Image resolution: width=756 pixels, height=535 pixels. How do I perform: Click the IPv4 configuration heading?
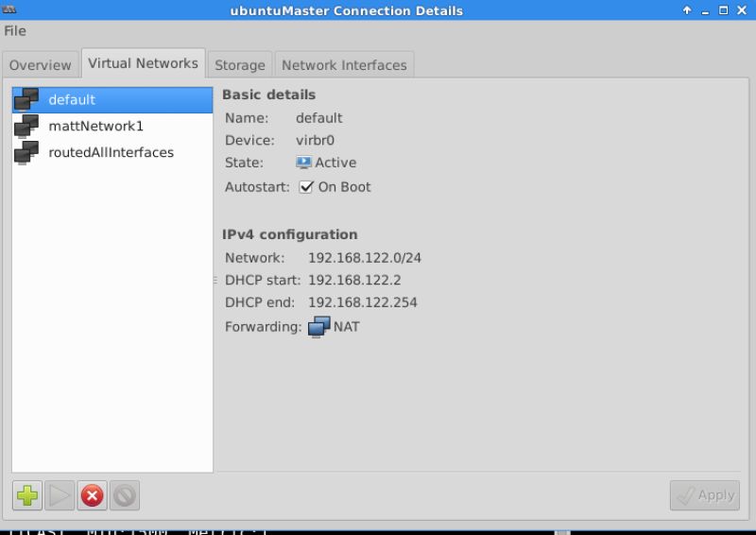pos(290,234)
